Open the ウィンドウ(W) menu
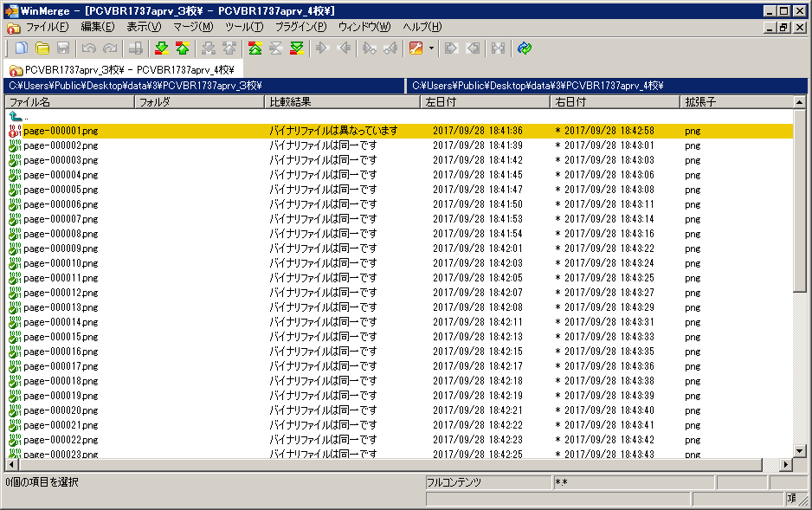Screen dimensions: 812x510 pos(364,27)
